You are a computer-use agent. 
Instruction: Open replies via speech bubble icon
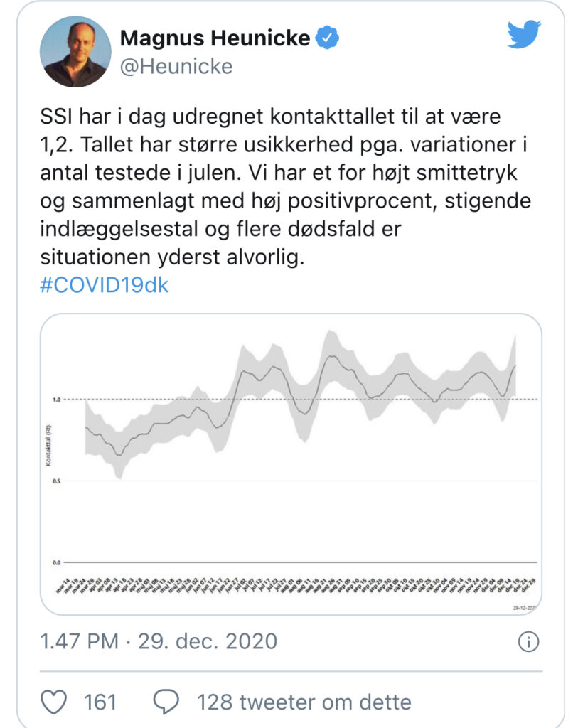click(166, 702)
